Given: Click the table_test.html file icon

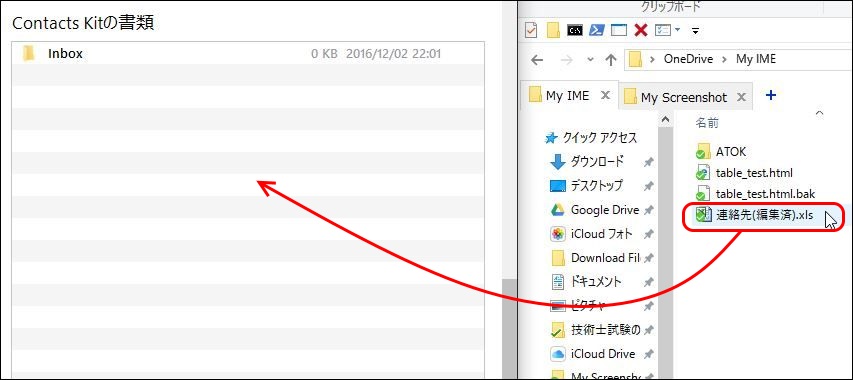Looking at the screenshot, I should [x=703, y=173].
